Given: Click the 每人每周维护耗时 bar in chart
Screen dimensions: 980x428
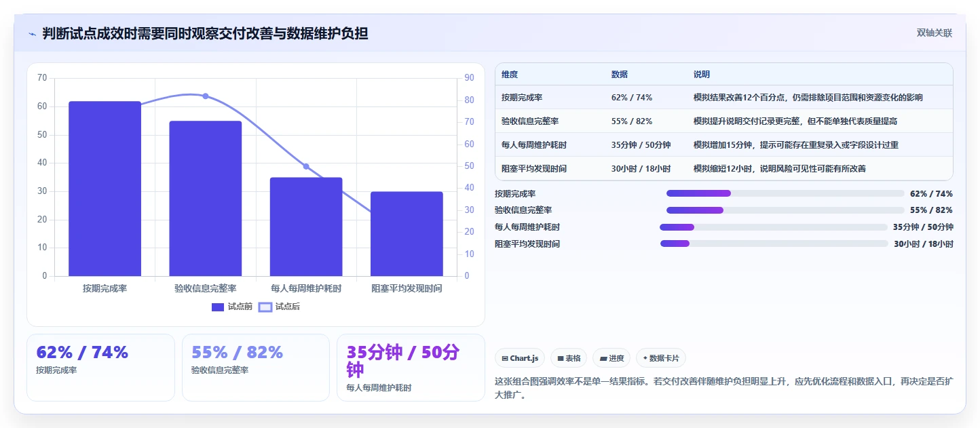Looking at the screenshot, I should (x=306, y=227).
